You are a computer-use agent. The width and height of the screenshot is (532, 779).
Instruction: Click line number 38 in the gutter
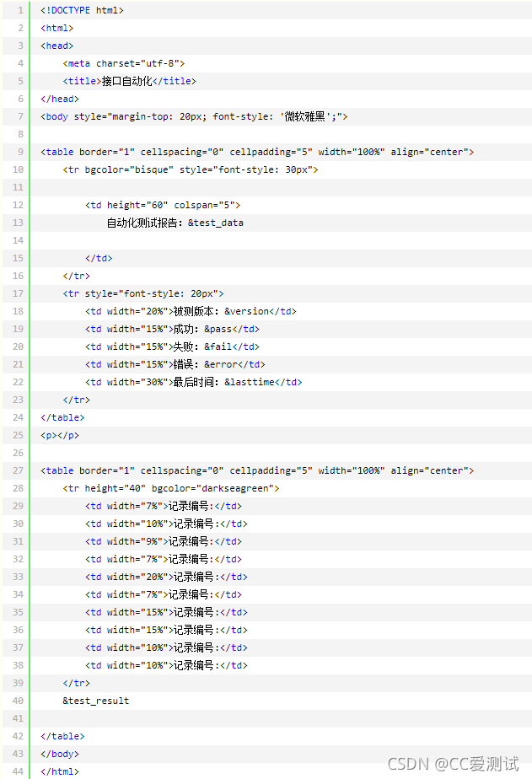pyautogui.click(x=18, y=665)
